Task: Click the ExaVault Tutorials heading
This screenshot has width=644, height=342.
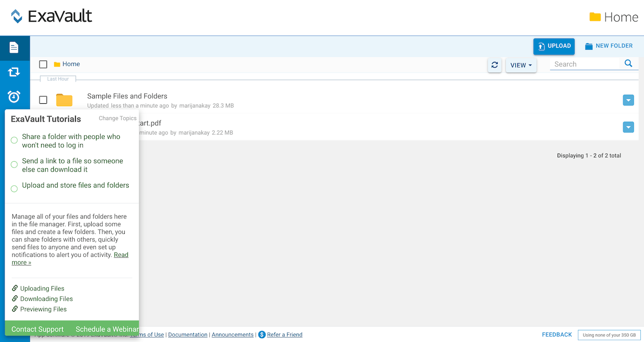Action: (x=46, y=119)
